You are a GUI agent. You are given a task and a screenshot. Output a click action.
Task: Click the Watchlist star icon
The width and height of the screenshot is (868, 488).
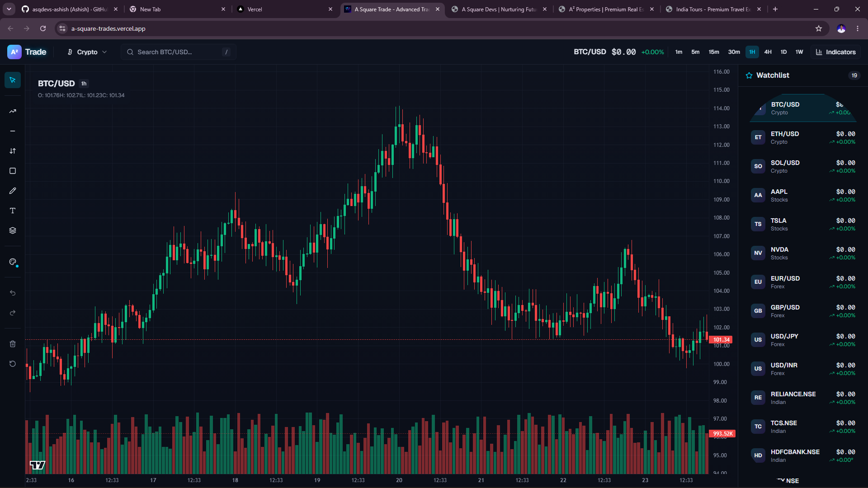(749, 75)
